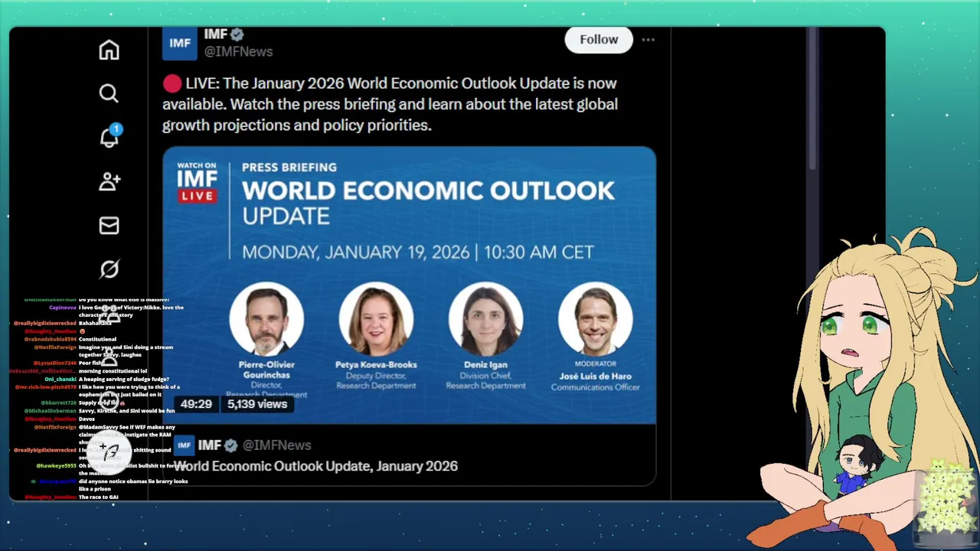980x551 pixels.
Task: Click Petya Koeva-Brooks's portrait
Action: click(376, 319)
